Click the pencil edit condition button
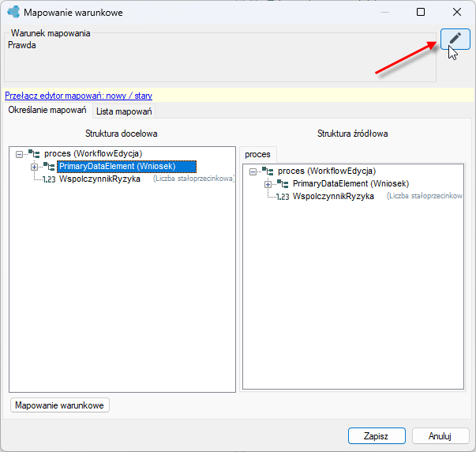Viewport: 476px width, 452px height. [455, 39]
